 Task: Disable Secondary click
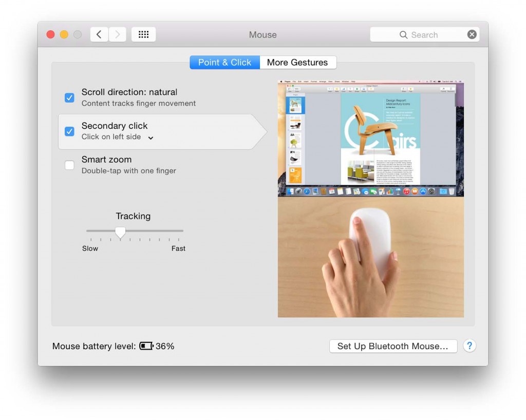click(x=69, y=131)
